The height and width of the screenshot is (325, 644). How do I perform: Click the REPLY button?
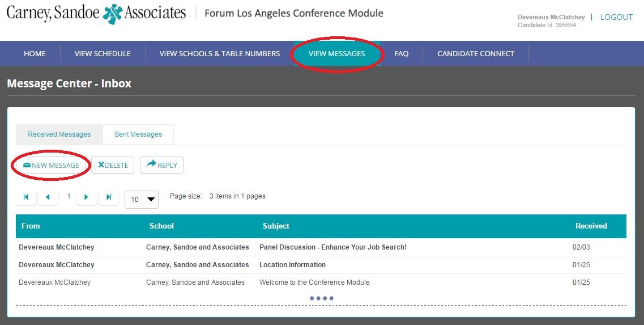[x=161, y=165]
